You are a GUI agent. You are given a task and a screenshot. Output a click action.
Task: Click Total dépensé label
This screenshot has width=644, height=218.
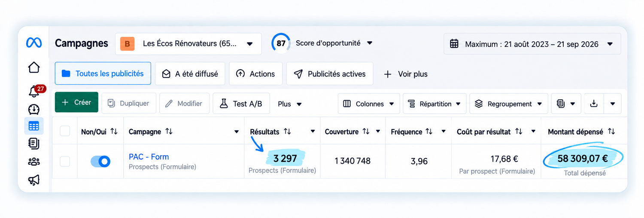pos(585,173)
